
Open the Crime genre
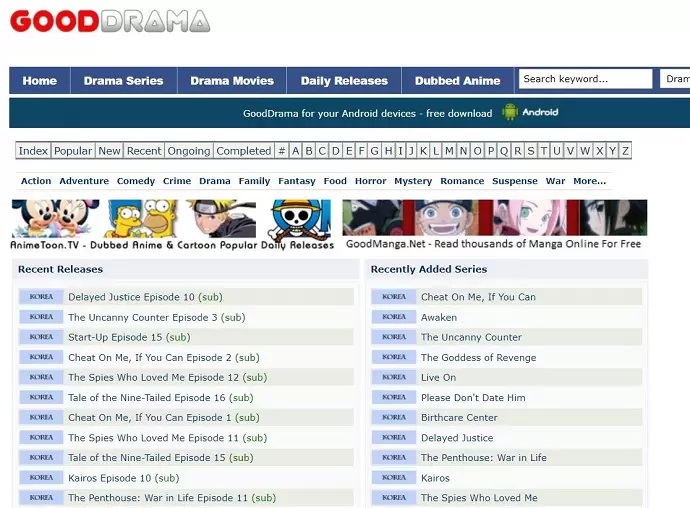pos(177,181)
